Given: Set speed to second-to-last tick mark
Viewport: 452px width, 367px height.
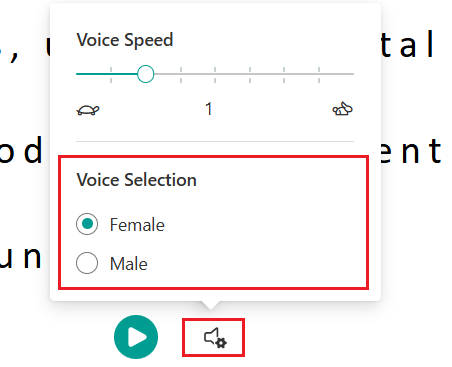Looking at the screenshot, I should (284, 74).
